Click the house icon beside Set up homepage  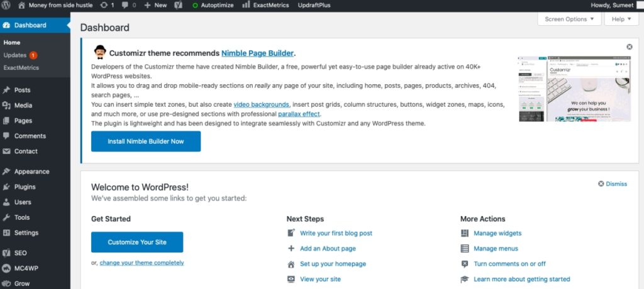(291, 264)
